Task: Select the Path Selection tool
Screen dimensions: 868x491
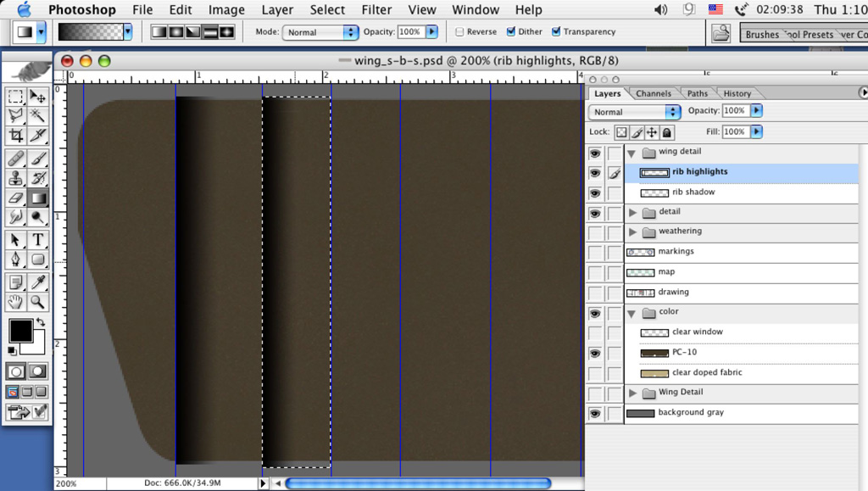Action: point(15,240)
